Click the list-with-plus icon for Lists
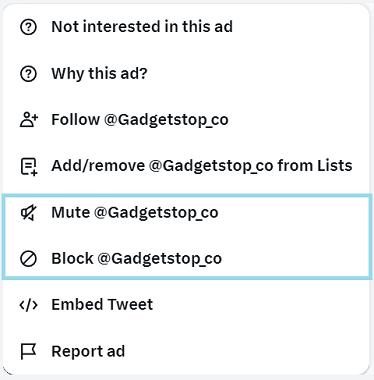Screen dimensions: 374x380 coord(29,166)
